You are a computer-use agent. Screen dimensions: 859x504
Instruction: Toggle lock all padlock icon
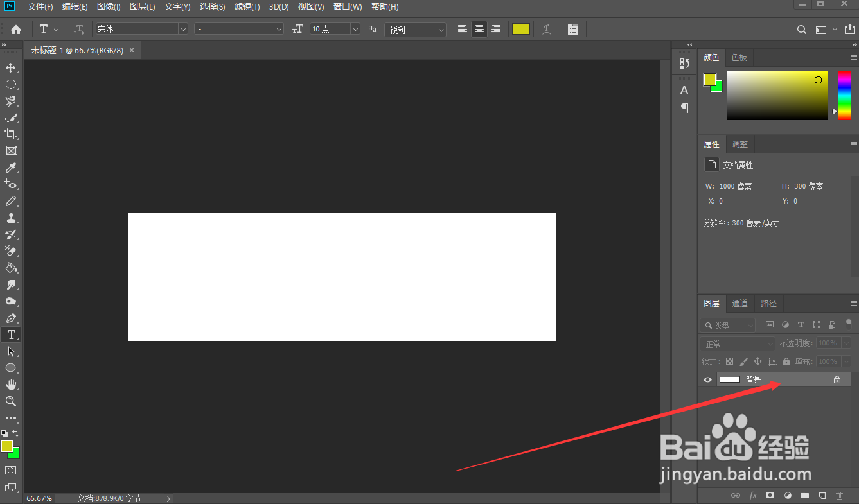[x=786, y=361]
